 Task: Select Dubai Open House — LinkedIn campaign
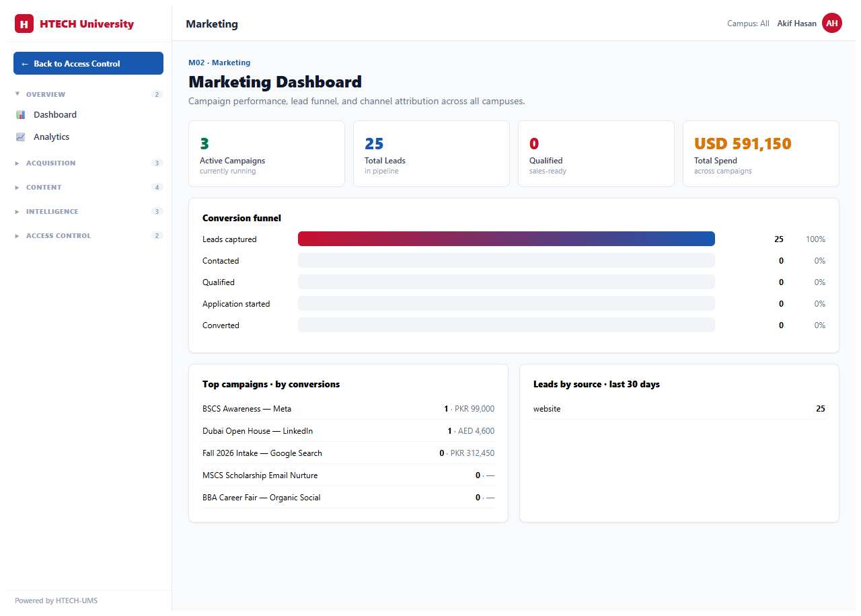pyautogui.click(x=348, y=431)
